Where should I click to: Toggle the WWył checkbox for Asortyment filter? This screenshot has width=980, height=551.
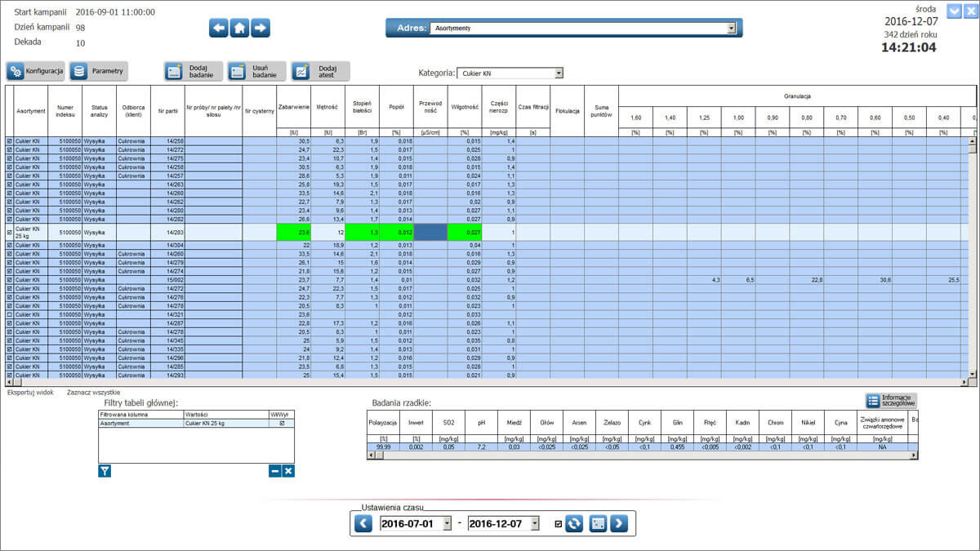283,424
